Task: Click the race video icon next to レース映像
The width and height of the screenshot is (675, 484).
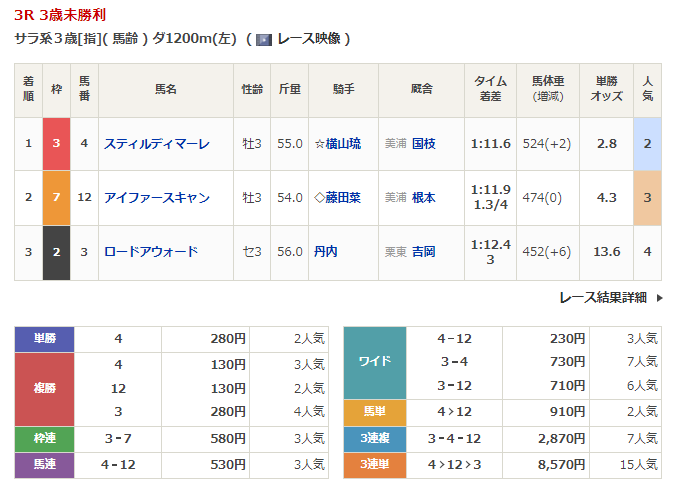Action: 264,39
